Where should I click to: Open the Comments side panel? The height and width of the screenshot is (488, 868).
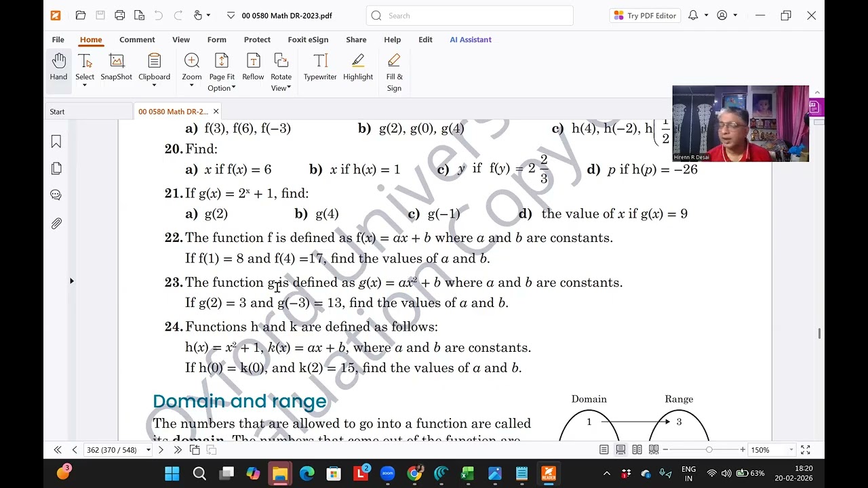[x=56, y=195]
